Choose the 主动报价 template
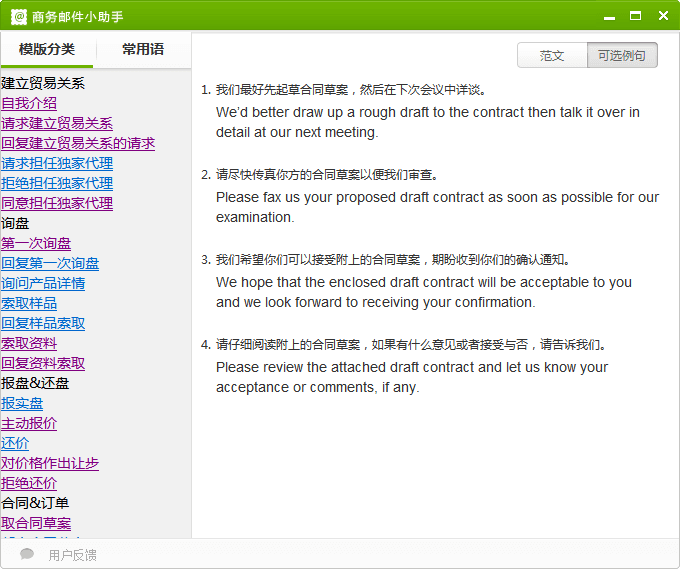Image resolution: width=680 pixels, height=569 pixels. [x=29, y=423]
